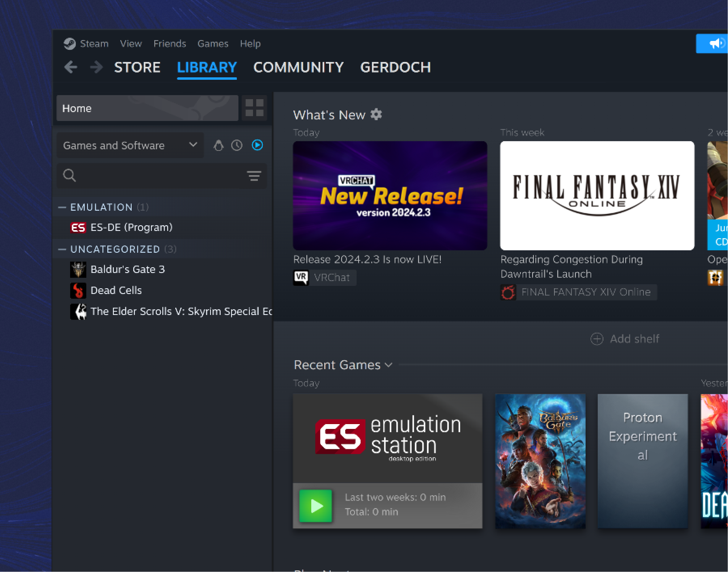Open the Steam logo menu icon
Screen dimensions: 728x572
tap(70, 44)
